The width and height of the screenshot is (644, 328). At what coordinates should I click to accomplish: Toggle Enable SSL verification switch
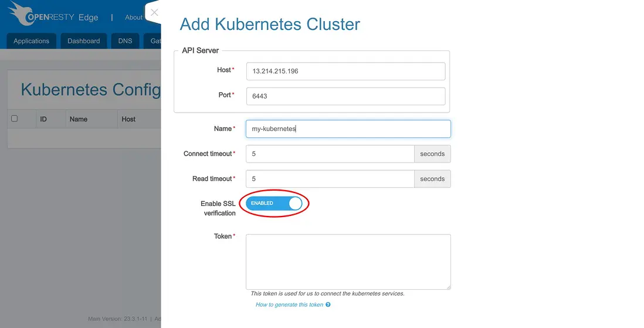click(274, 204)
